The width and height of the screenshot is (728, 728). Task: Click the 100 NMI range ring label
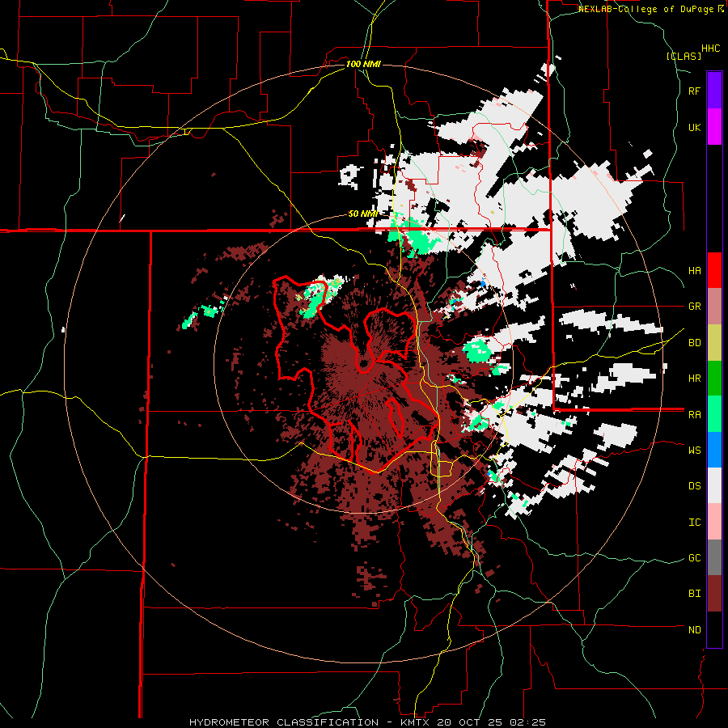click(x=363, y=64)
